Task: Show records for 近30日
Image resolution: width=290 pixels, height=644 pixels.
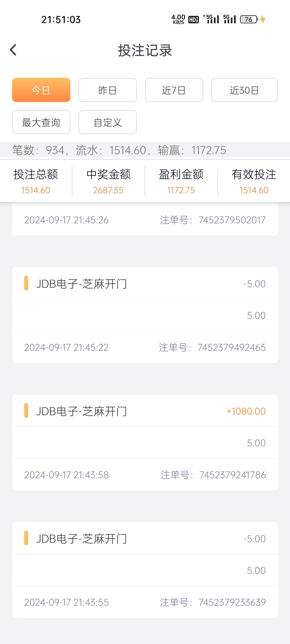Action: point(244,90)
